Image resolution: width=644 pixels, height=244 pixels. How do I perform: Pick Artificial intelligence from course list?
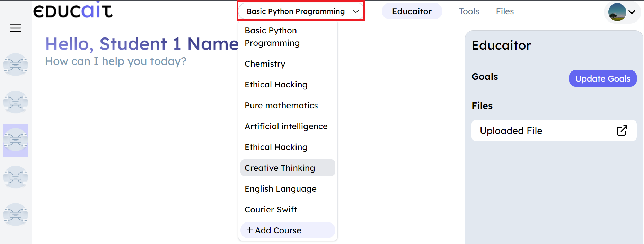286,126
